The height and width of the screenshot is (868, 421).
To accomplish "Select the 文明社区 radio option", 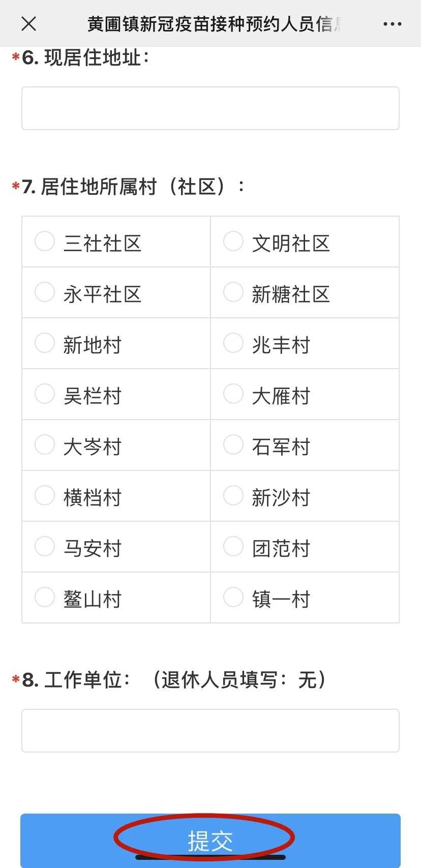I will 233,242.
